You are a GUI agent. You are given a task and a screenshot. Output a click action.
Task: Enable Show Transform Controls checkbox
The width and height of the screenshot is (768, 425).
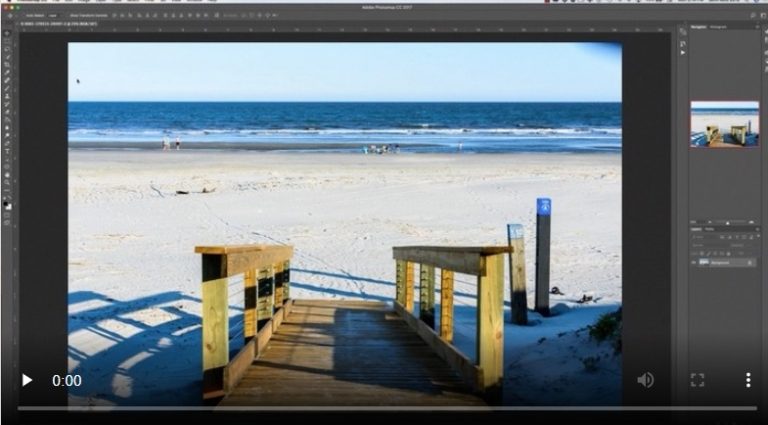69,16
